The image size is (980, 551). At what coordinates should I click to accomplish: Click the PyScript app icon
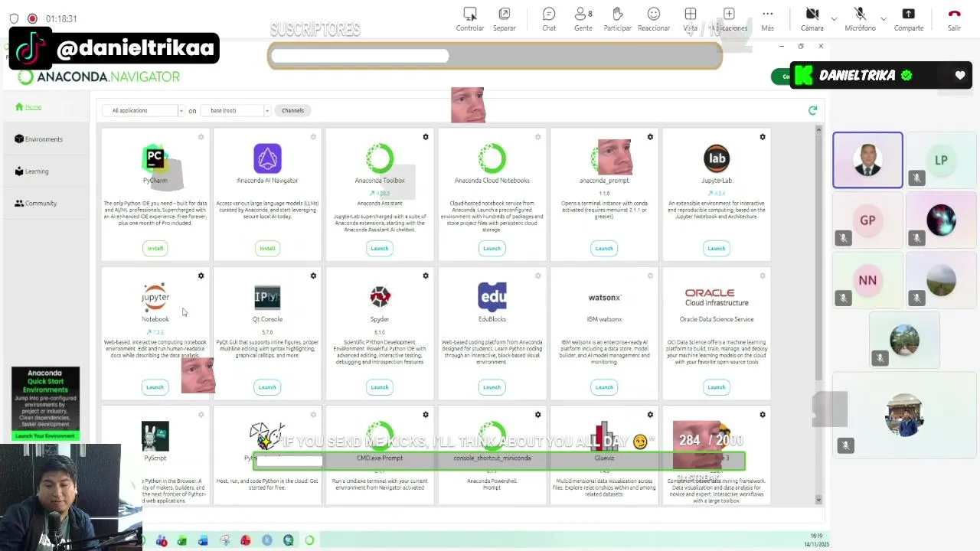155,436
